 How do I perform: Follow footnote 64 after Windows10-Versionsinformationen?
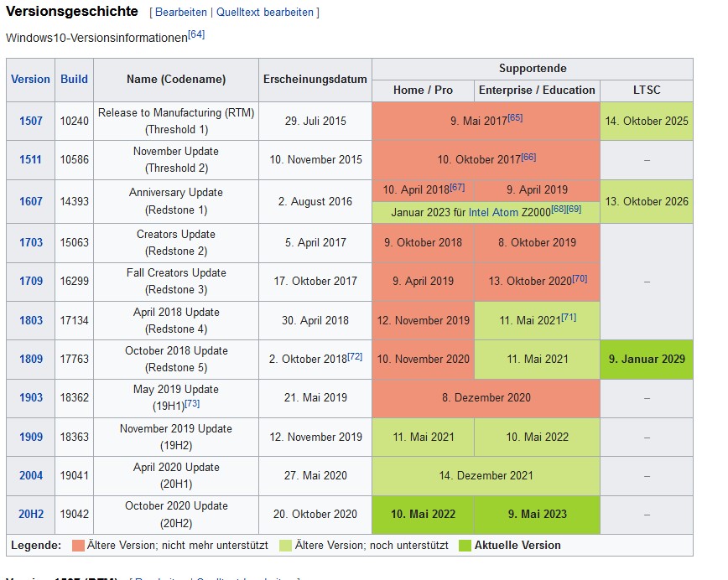(x=196, y=34)
